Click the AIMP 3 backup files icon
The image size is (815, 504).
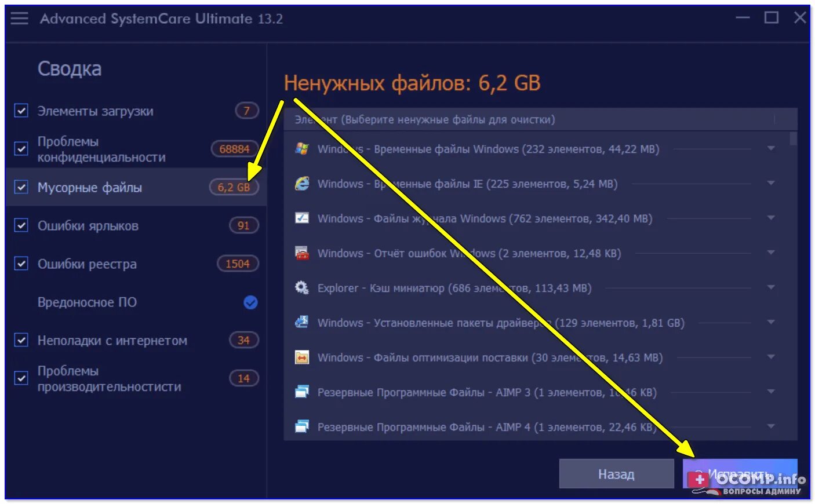(x=301, y=392)
